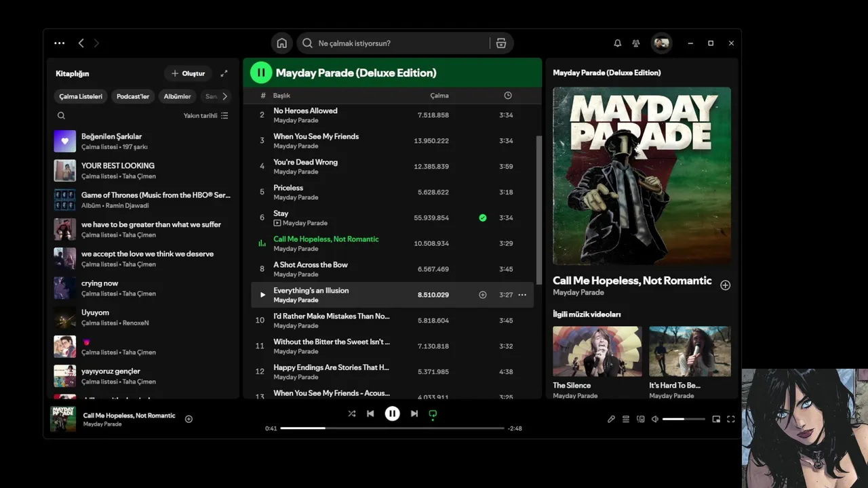Click the Oluştur create button
Screen dimensions: 868x488
[x=188, y=73]
